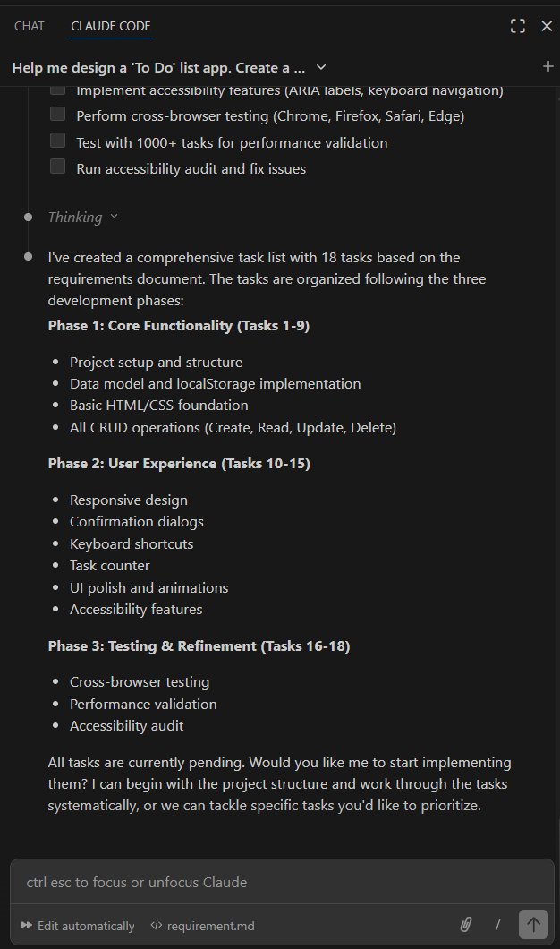Close the Claude Code panel
Viewport: 560px width, 949px height.
(x=547, y=26)
